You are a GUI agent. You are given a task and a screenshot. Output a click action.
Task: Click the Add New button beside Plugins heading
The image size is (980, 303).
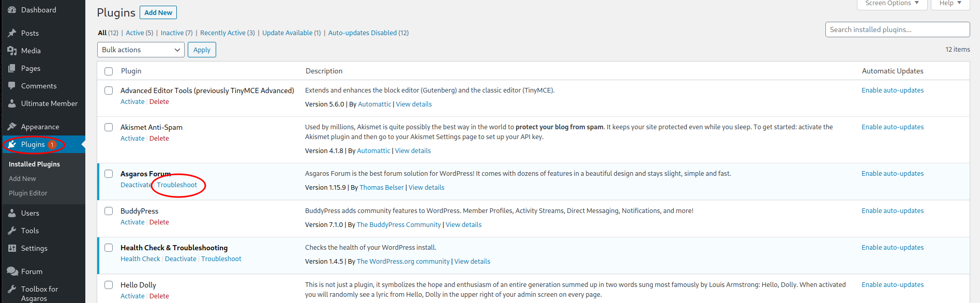coord(158,12)
